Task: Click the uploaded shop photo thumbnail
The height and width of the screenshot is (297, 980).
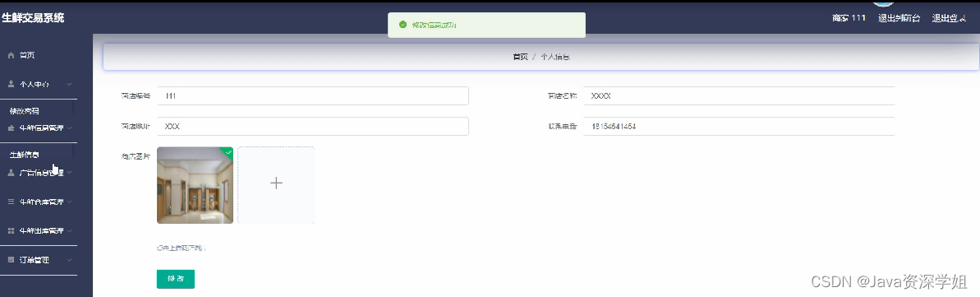Action: click(x=195, y=185)
